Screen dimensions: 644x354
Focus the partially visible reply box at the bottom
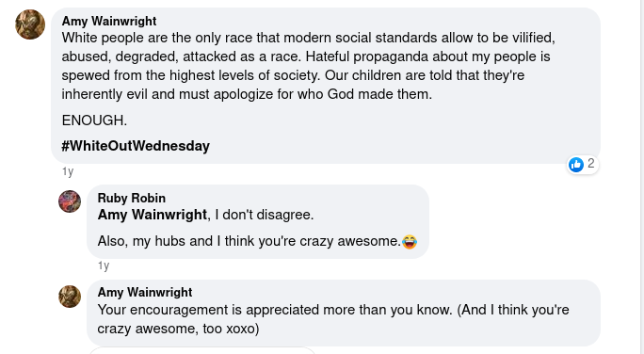pos(202,350)
